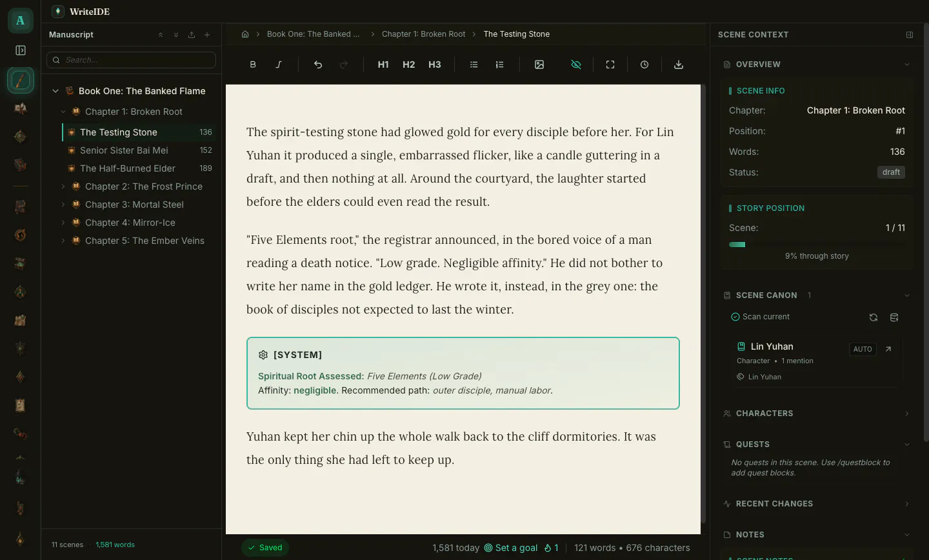The width and height of the screenshot is (929, 560).
Task: Collapse the Quests section
Action: [907, 445]
